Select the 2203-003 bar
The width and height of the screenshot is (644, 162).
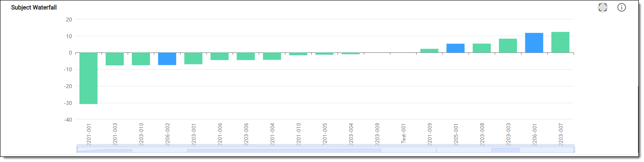coord(508,46)
